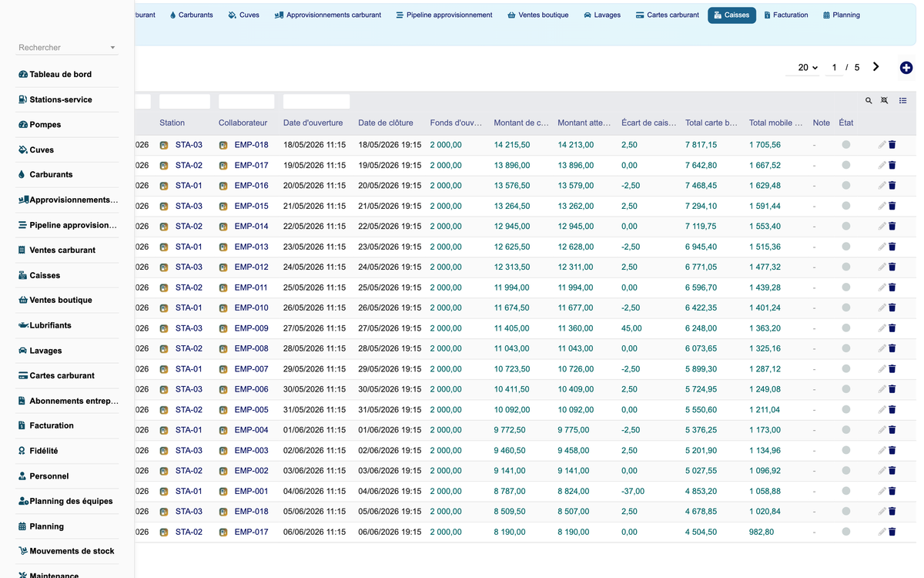
Task: Click the Date d'ouverture filter field
Action: pos(316,101)
